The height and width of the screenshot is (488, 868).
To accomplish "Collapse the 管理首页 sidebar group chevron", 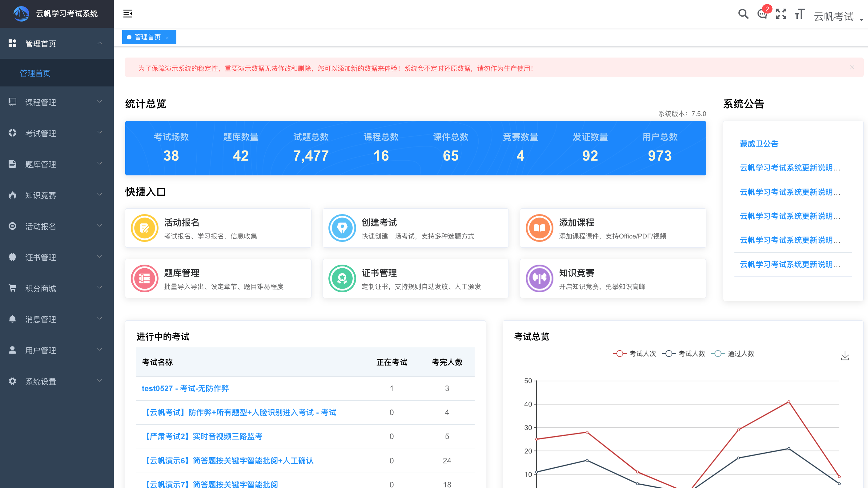I will pos(99,43).
